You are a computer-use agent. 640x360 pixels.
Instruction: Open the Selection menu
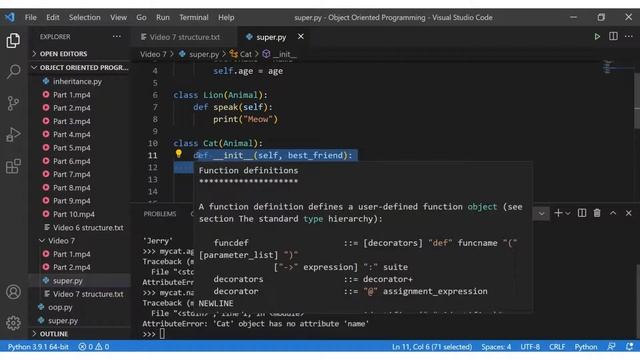pyautogui.click(x=84, y=18)
